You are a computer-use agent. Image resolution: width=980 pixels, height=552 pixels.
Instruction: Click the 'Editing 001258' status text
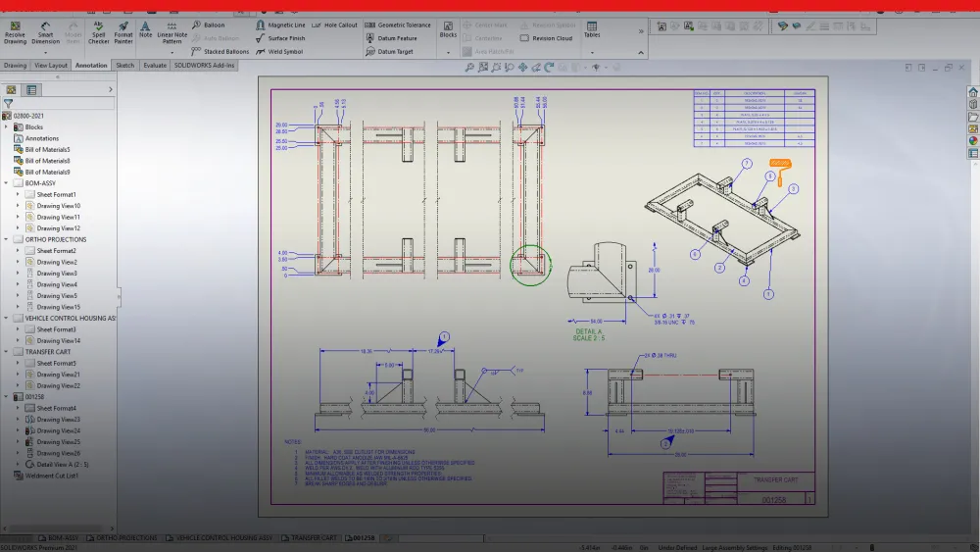coord(792,548)
